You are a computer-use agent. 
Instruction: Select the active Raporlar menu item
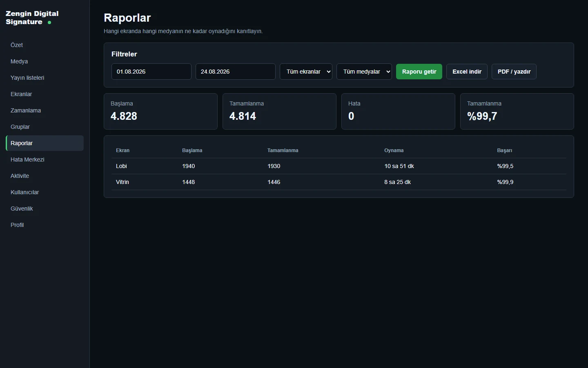tap(45, 143)
